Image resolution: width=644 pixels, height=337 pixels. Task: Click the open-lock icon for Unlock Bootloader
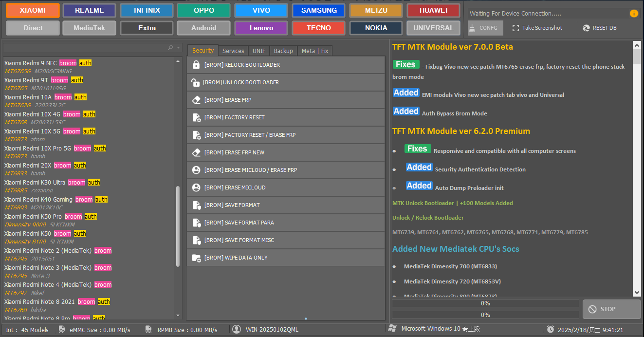pos(196,82)
